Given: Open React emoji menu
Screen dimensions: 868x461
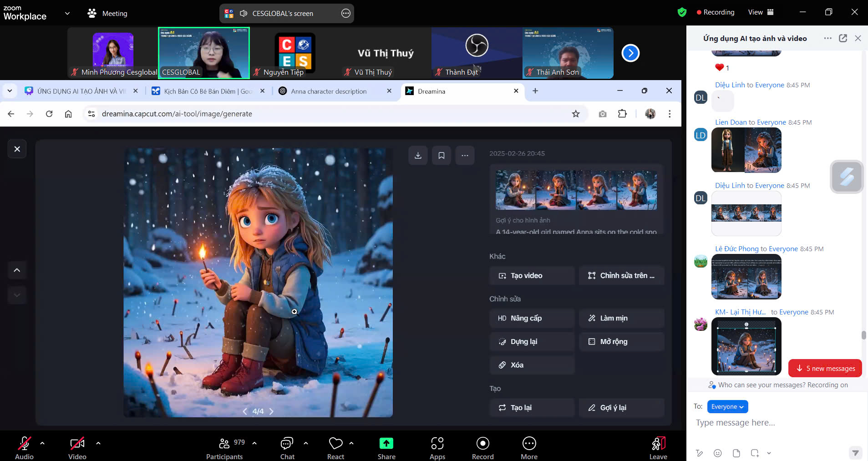Looking at the screenshot, I should (335, 447).
